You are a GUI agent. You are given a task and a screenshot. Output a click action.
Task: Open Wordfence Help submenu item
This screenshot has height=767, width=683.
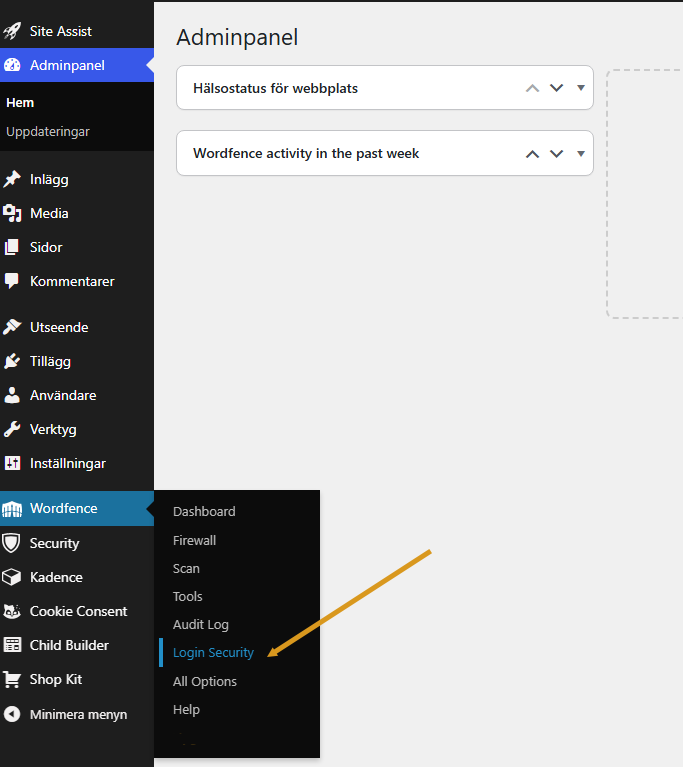(x=186, y=709)
